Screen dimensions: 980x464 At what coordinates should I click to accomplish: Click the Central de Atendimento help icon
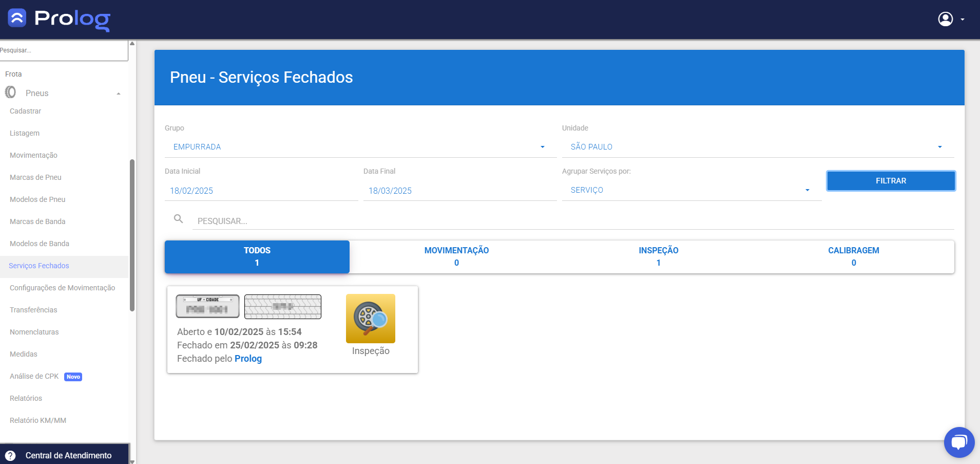click(x=10, y=456)
